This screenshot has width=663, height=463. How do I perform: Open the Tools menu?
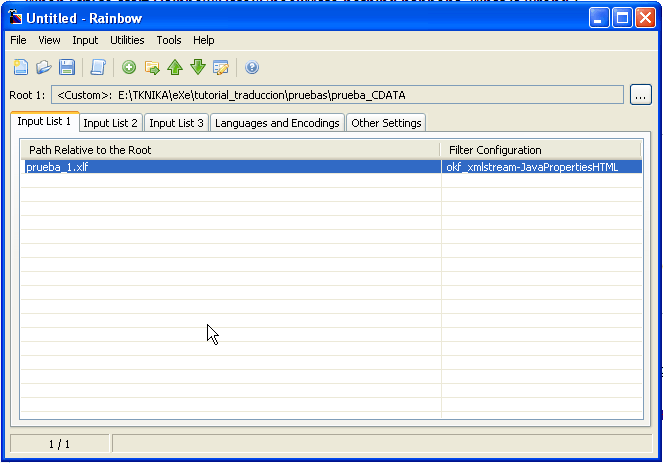pos(169,40)
